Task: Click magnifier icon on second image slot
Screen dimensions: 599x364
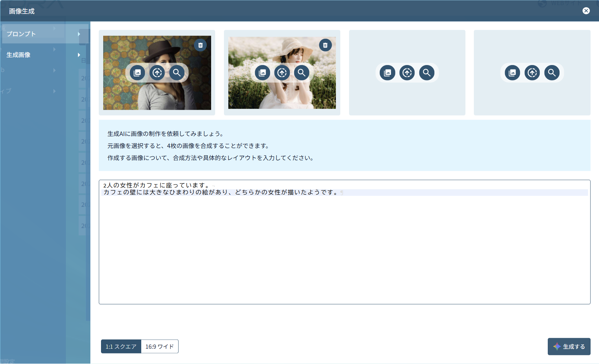Action: 302,73
